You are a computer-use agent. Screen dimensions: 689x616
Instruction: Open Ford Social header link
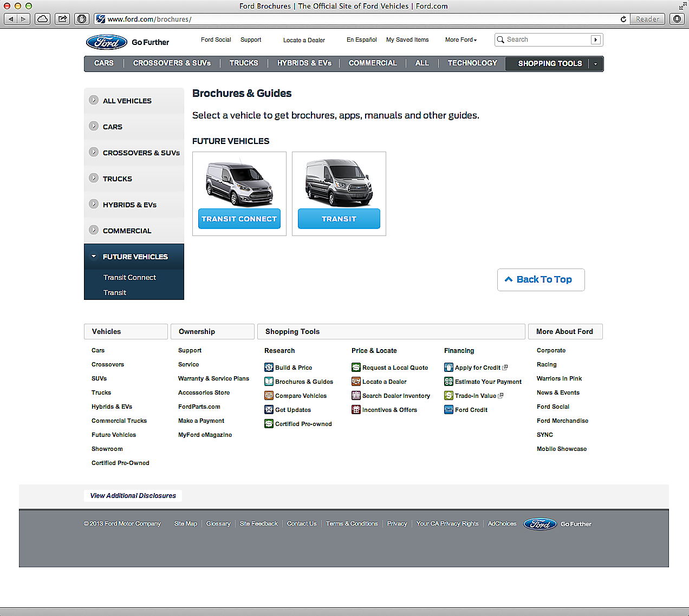tap(216, 40)
